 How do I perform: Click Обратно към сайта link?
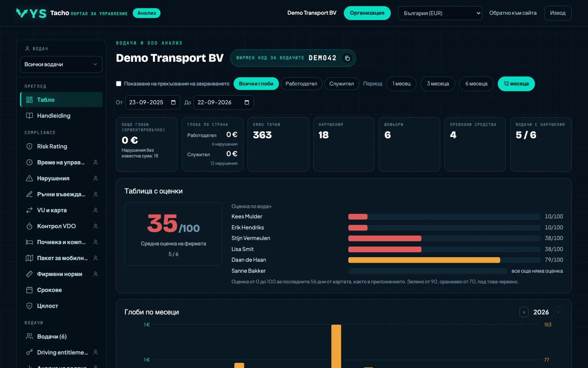tap(513, 13)
